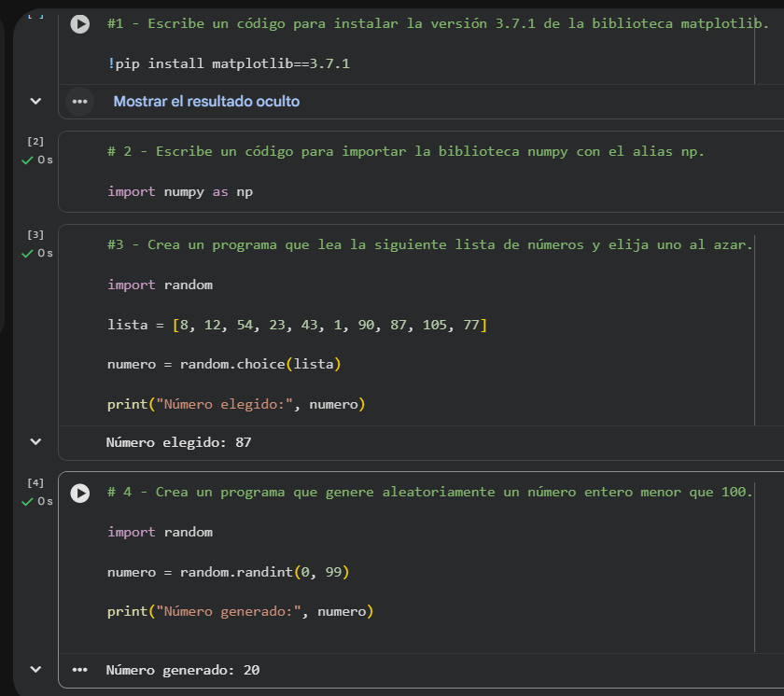Run the matplotlib installation cell
The width and height of the screenshot is (784, 696).
pos(79,23)
